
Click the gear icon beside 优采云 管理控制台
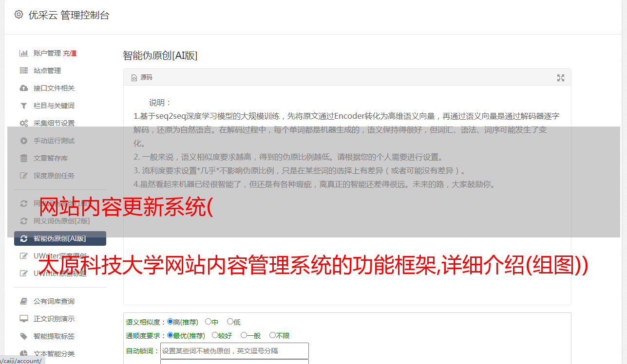click(x=19, y=15)
